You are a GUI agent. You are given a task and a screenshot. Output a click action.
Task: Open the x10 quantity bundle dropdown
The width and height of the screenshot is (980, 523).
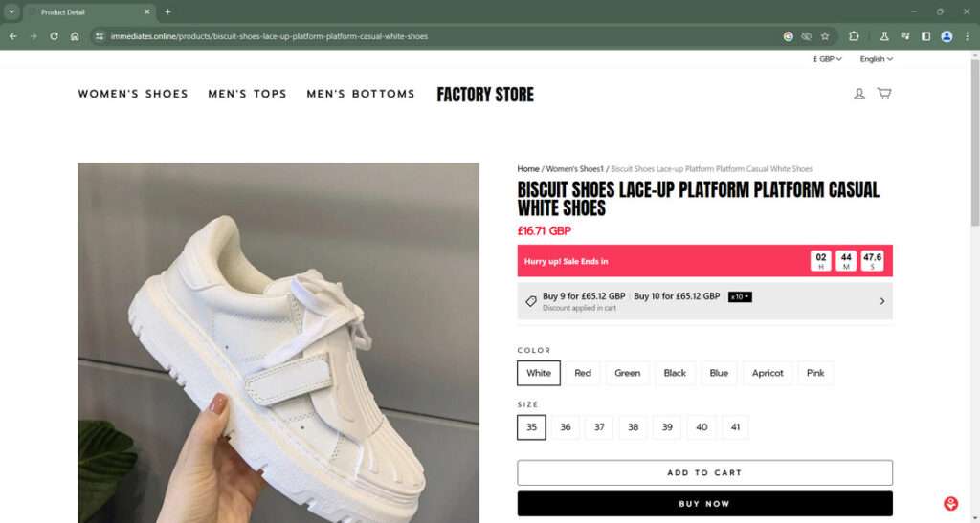click(740, 297)
